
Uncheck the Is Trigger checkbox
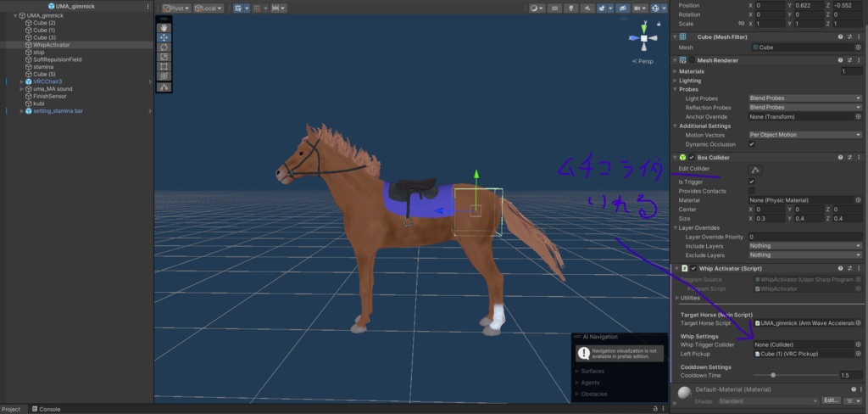click(751, 182)
